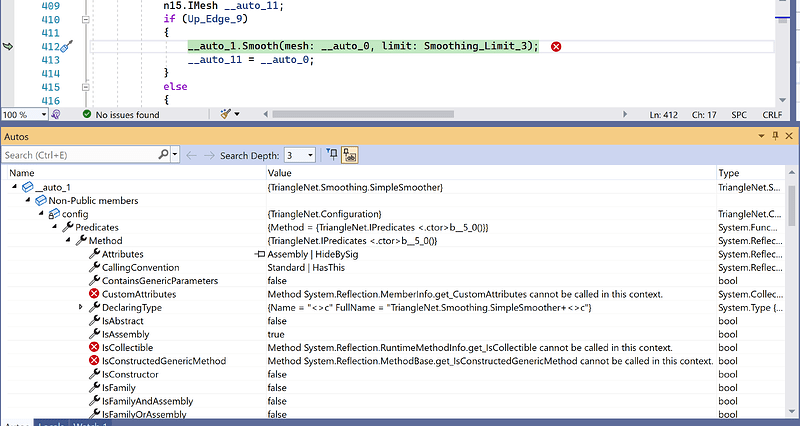Click the code cleanup broom icon

226,114
